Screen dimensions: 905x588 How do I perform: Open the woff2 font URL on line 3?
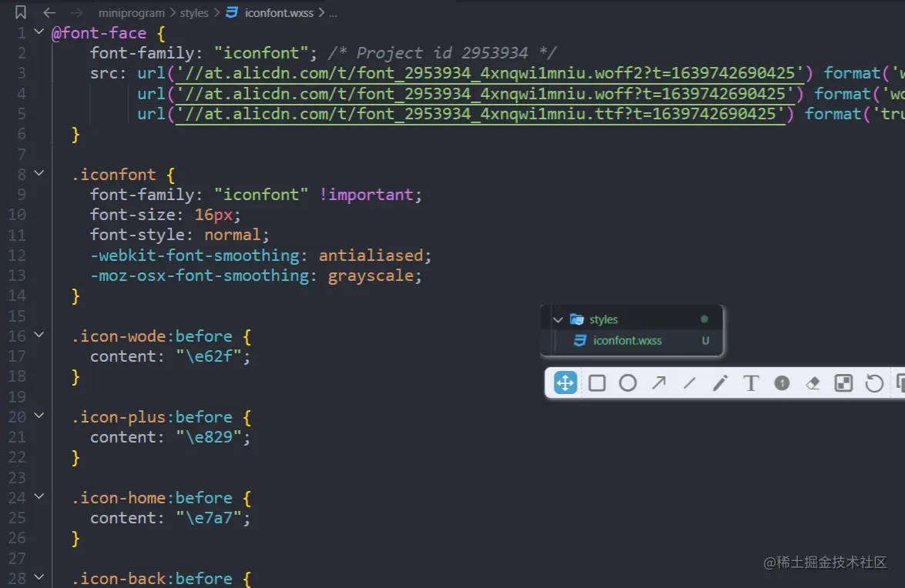click(489, 73)
